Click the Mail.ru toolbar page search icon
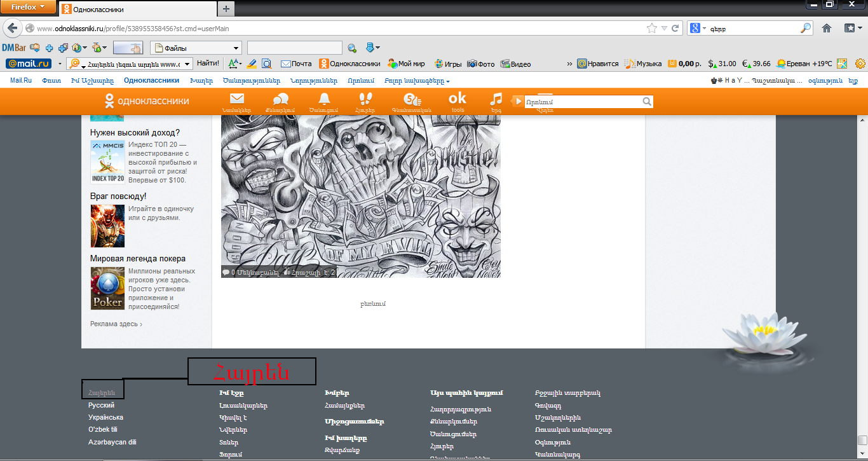Screen dimensions: 868x461 pos(266,64)
